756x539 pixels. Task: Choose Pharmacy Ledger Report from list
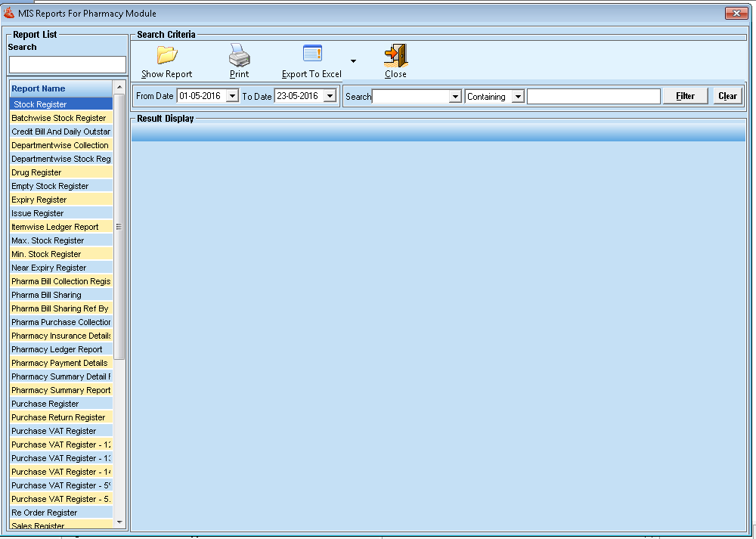pyautogui.click(x=57, y=349)
